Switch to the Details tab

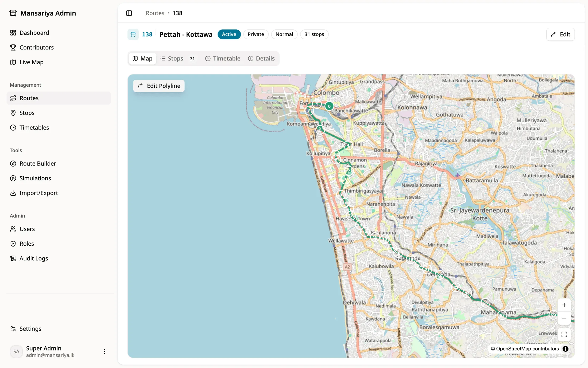click(x=261, y=59)
